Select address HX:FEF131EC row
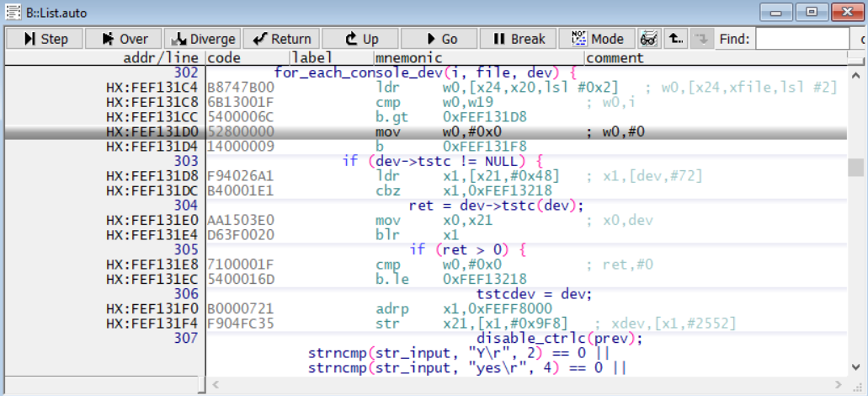 426,279
